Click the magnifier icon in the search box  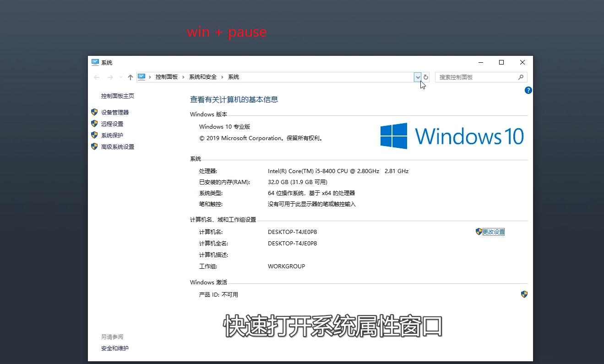point(521,77)
